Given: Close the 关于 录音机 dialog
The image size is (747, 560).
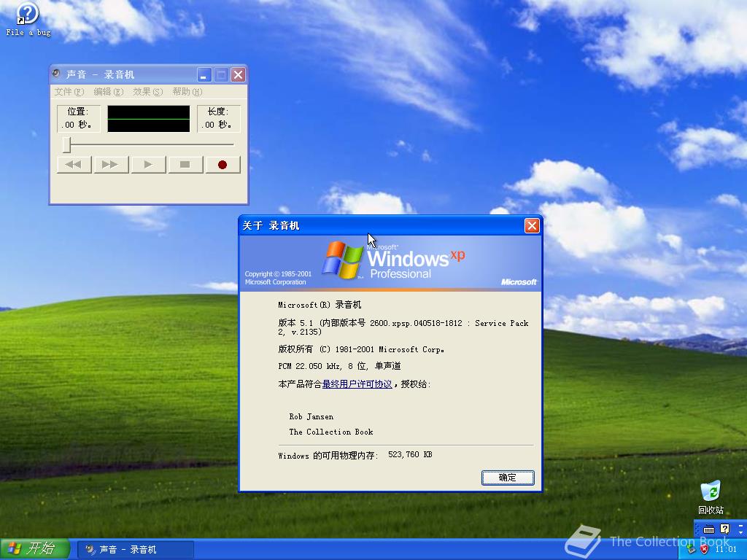Looking at the screenshot, I should click(x=532, y=226).
